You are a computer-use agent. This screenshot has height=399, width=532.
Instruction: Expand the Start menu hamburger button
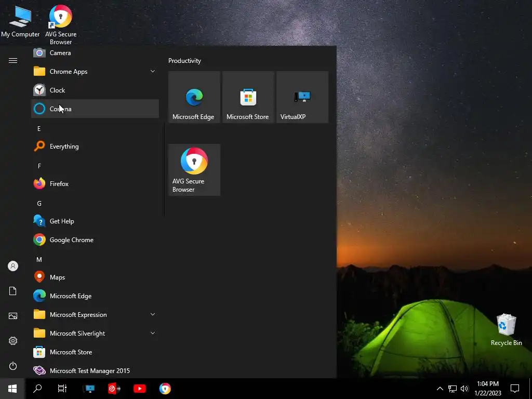click(x=13, y=61)
